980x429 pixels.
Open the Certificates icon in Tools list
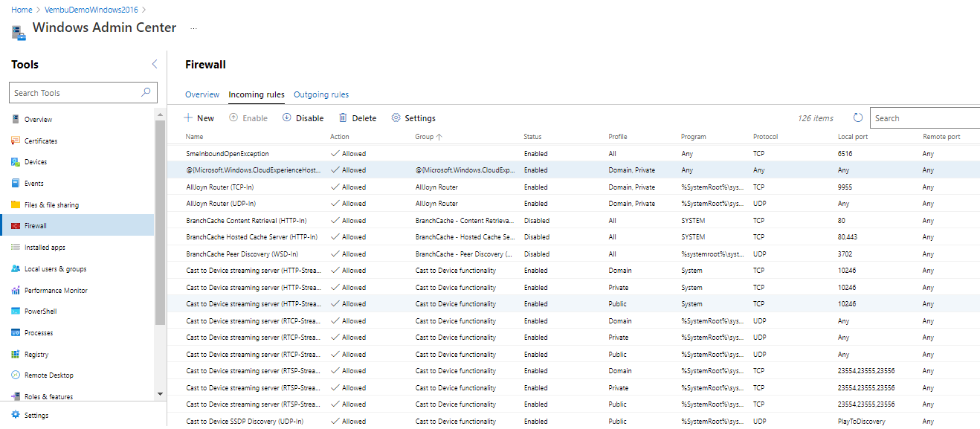[16, 141]
